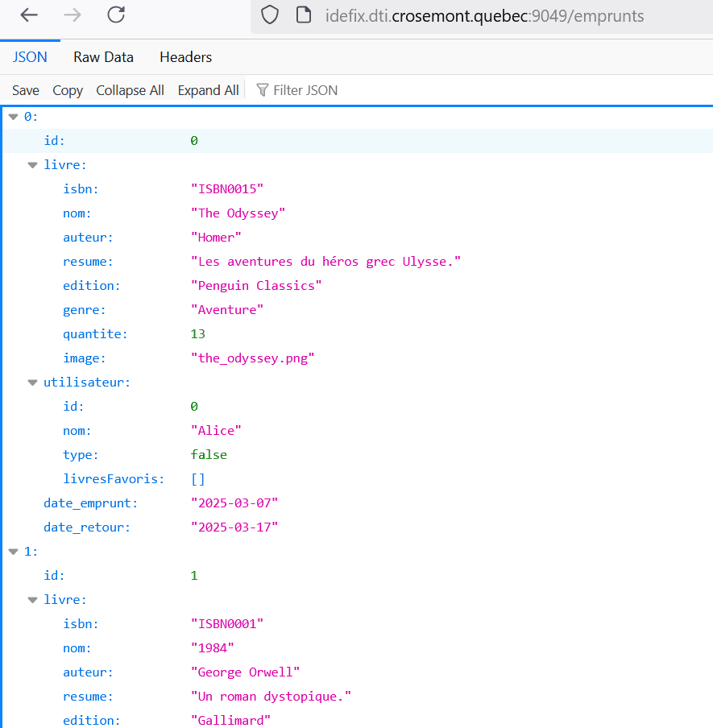Reload the page with the refresh icon

coord(116,14)
